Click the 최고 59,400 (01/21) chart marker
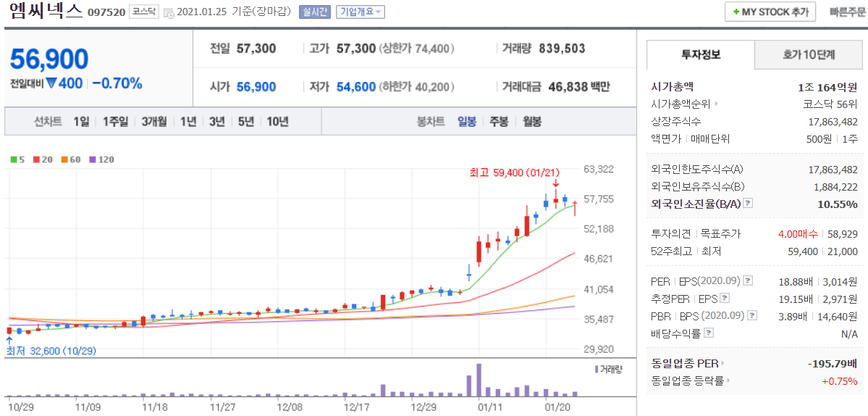Screen dimensions: 868x416 coord(514,172)
